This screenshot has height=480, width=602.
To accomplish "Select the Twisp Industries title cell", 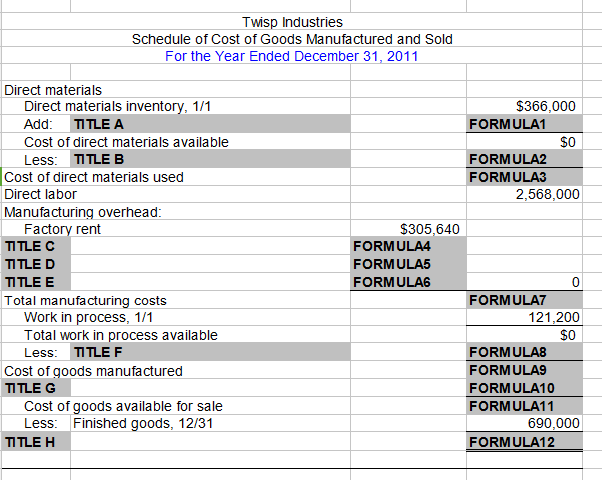I will [x=292, y=22].
